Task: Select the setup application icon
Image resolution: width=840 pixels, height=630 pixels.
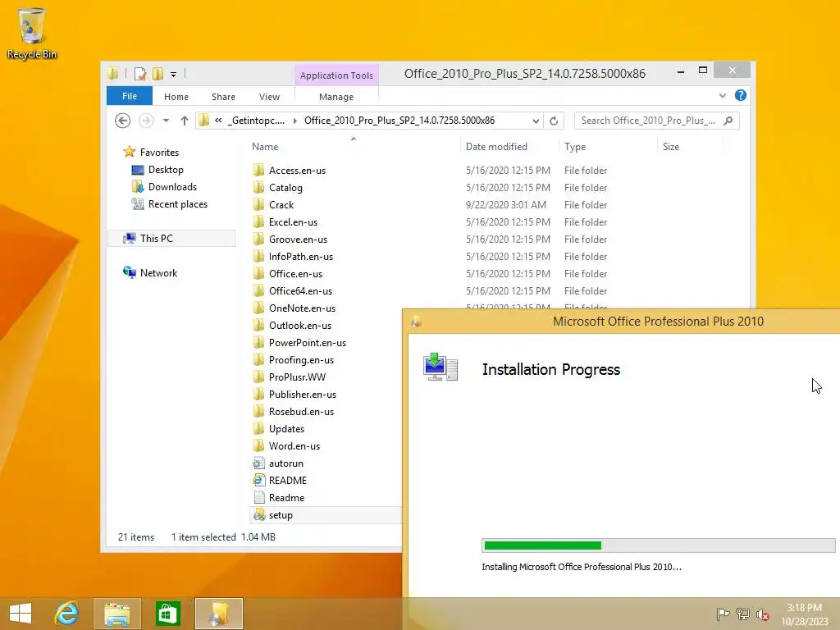Action: pyautogui.click(x=258, y=515)
